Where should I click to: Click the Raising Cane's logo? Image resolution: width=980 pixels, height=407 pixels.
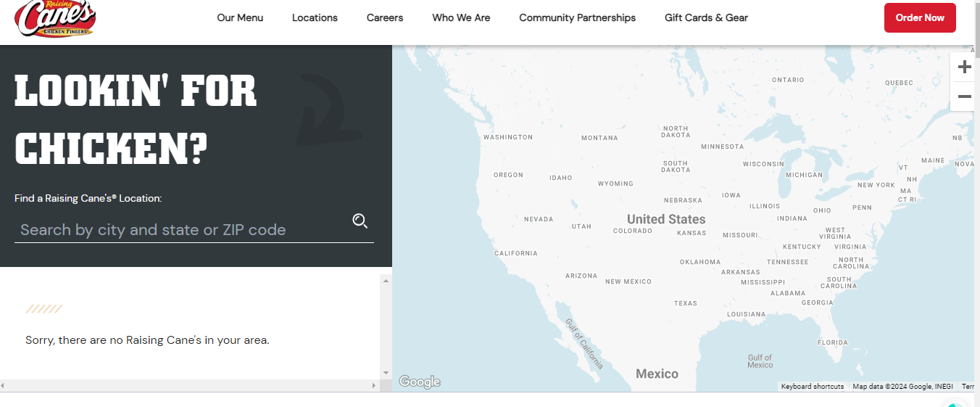tap(54, 19)
